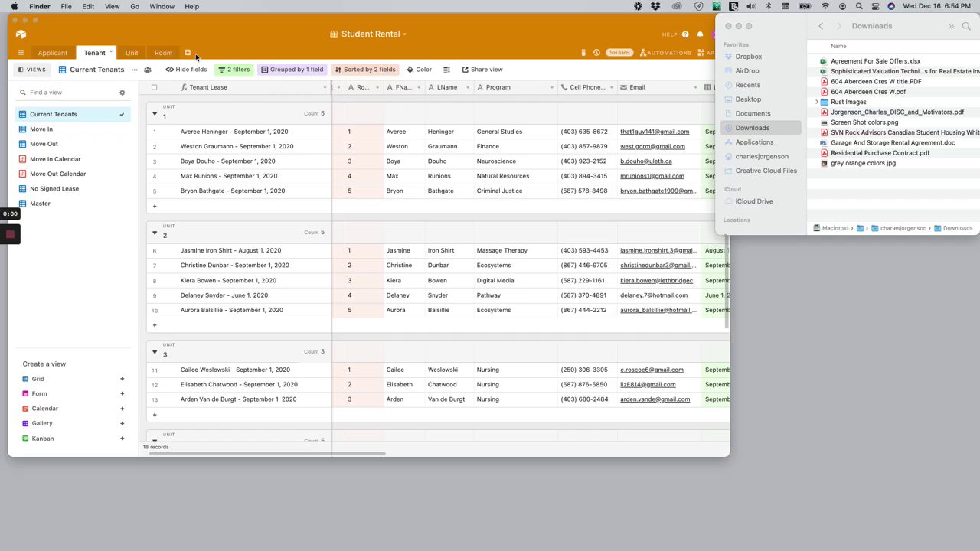Open the base trash icon
This screenshot has width=980, height=551.
pyautogui.click(x=583, y=53)
